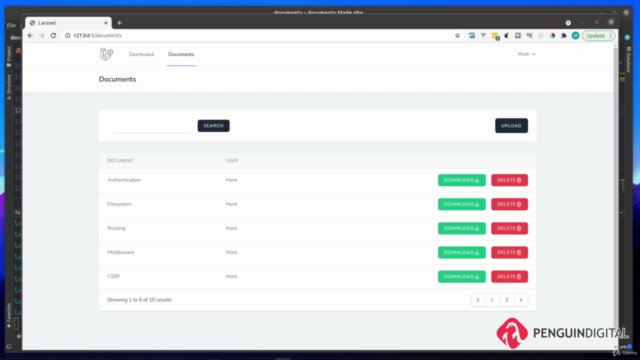Click the browser Update button
640x360 pixels.
(598, 36)
